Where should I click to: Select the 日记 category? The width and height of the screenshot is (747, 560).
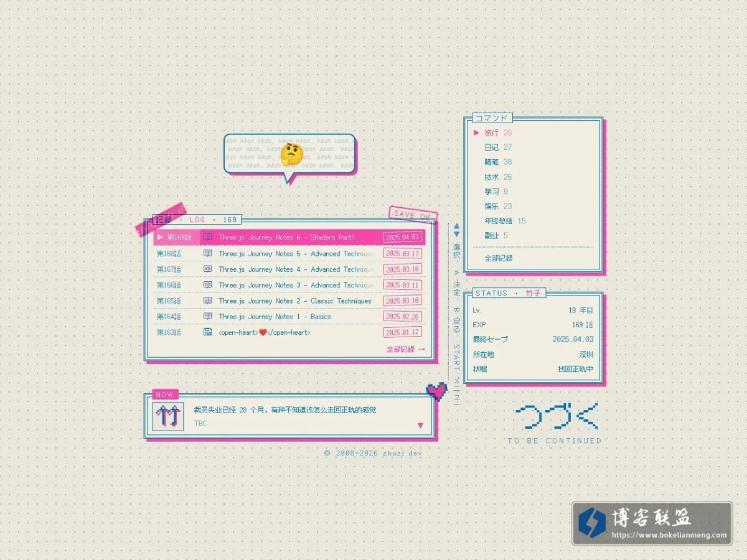(498, 147)
